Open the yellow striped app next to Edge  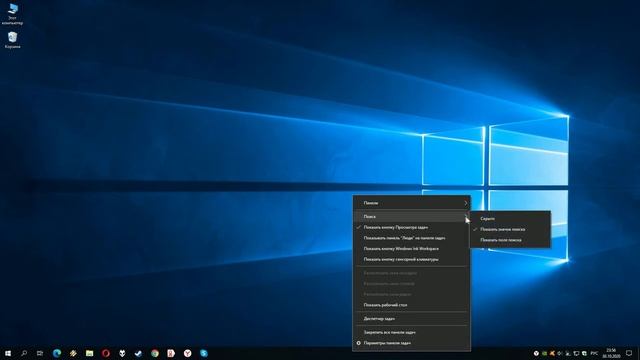(x=73, y=353)
